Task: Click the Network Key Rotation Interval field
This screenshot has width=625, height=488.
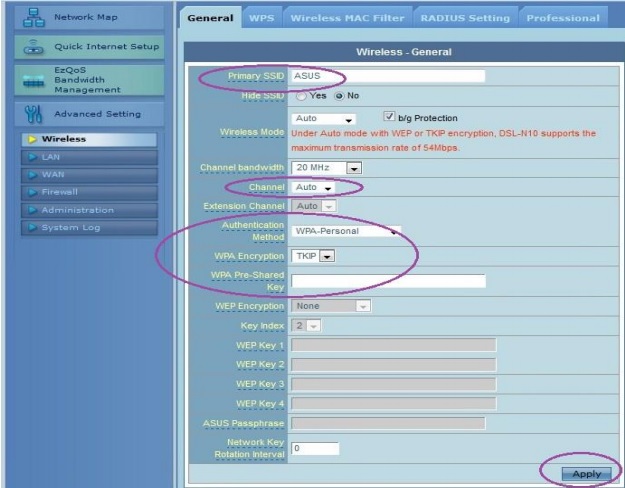Action: 315,449
